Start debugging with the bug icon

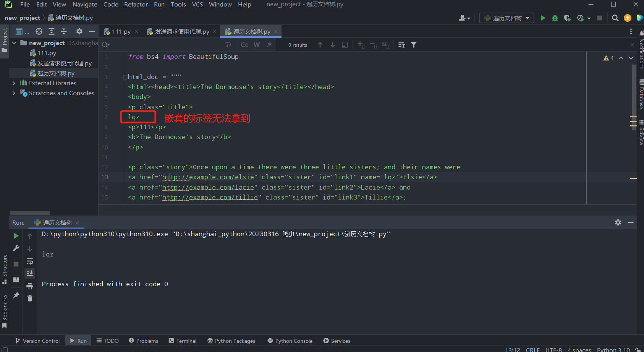pyautogui.click(x=555, y=18)
